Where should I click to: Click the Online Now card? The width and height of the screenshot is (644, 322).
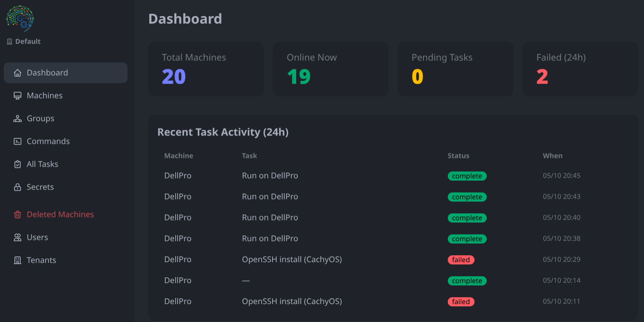(x=331, y=69)
